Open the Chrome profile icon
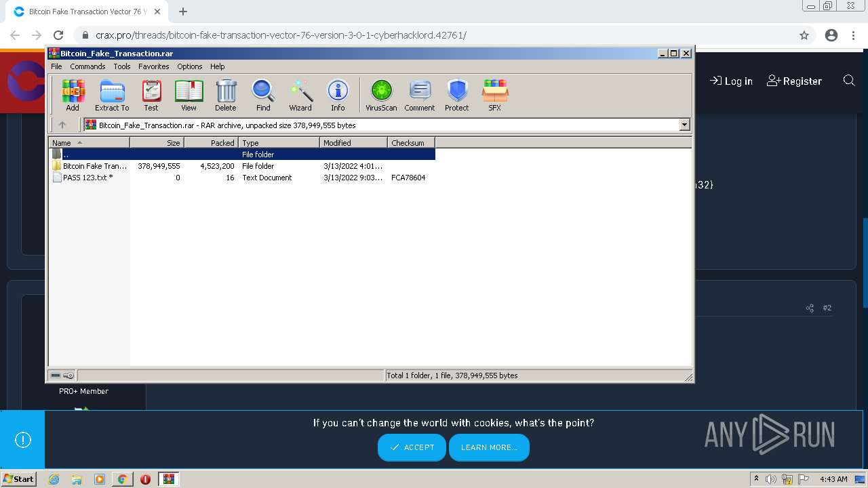Viewport: 868px width, 488px height. click(x=831, y=35)
